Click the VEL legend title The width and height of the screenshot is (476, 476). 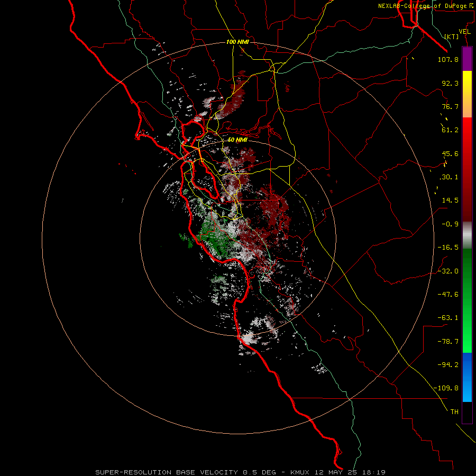[465, 31]
